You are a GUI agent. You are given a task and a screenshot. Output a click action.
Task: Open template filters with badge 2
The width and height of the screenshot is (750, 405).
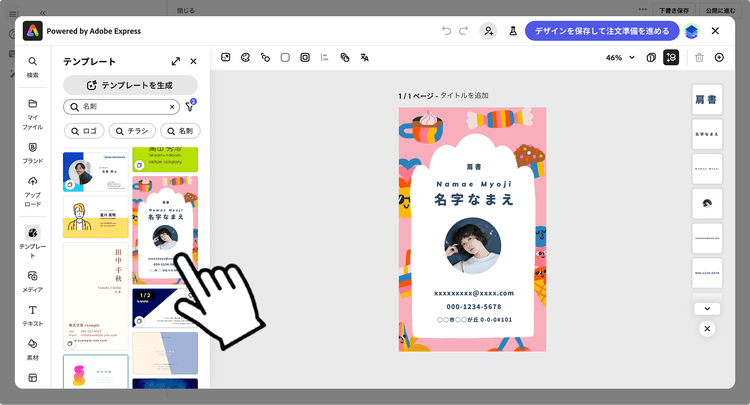pyautogui.click(x=190, y=106)
